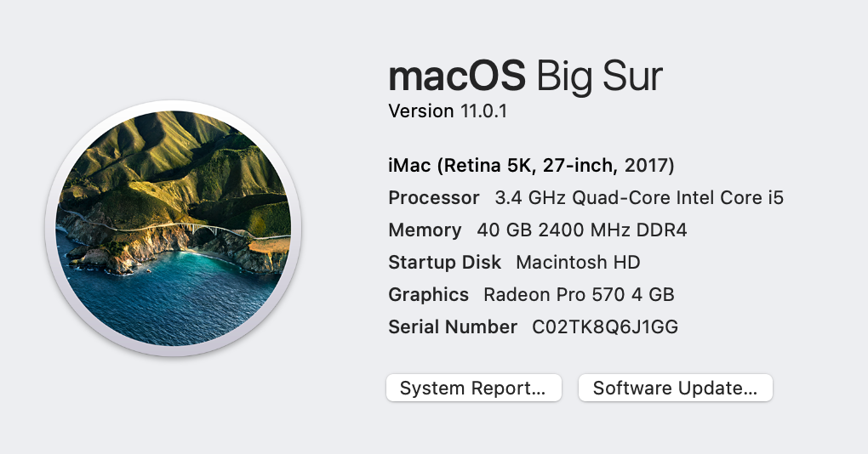Click the Graphics label

click(x=428, y=295)
